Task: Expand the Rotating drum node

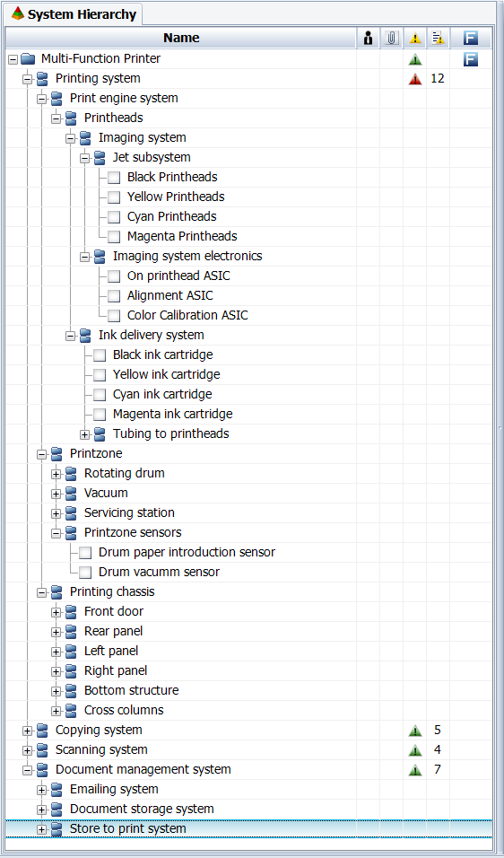Action: pos(56,474)
